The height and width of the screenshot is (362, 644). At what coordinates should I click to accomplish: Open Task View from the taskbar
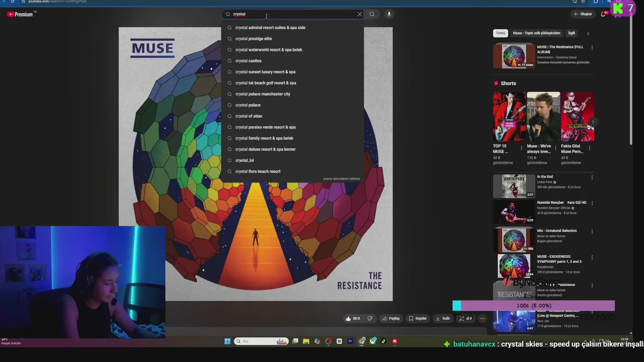point(295,341)
